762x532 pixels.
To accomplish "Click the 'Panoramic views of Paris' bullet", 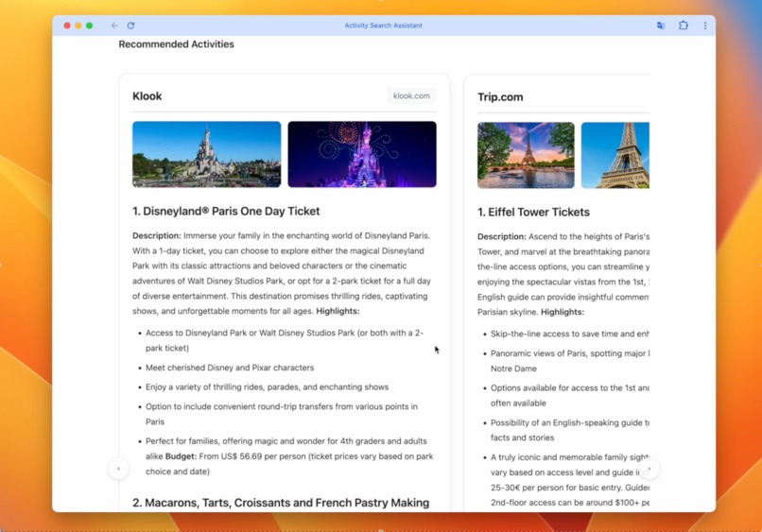I will [x=569, y=361].
